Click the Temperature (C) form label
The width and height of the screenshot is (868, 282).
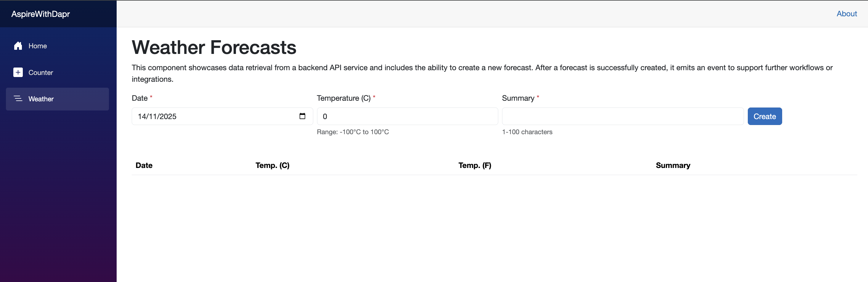coord(343,98)
